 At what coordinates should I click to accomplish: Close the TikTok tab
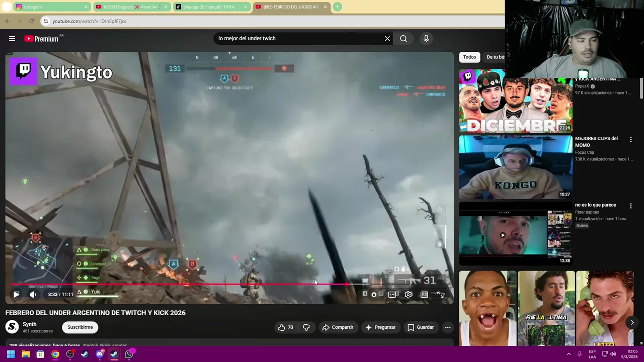(x=246, y=7)
